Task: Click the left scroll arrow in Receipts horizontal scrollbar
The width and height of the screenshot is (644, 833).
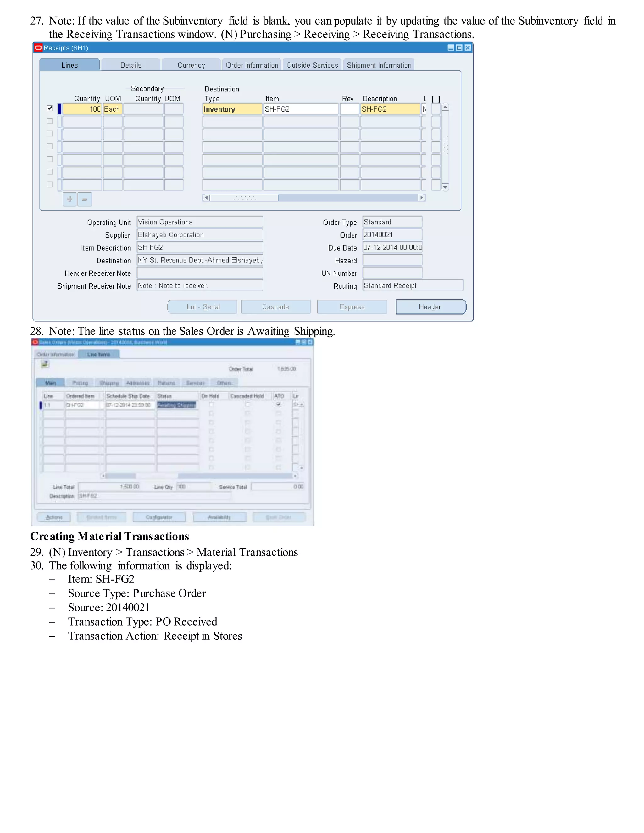Action: (206, 198)
